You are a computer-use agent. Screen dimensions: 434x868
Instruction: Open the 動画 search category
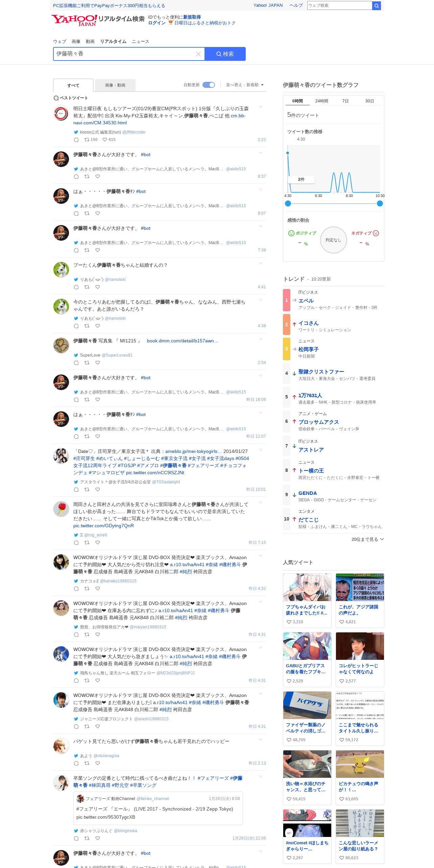90,41
